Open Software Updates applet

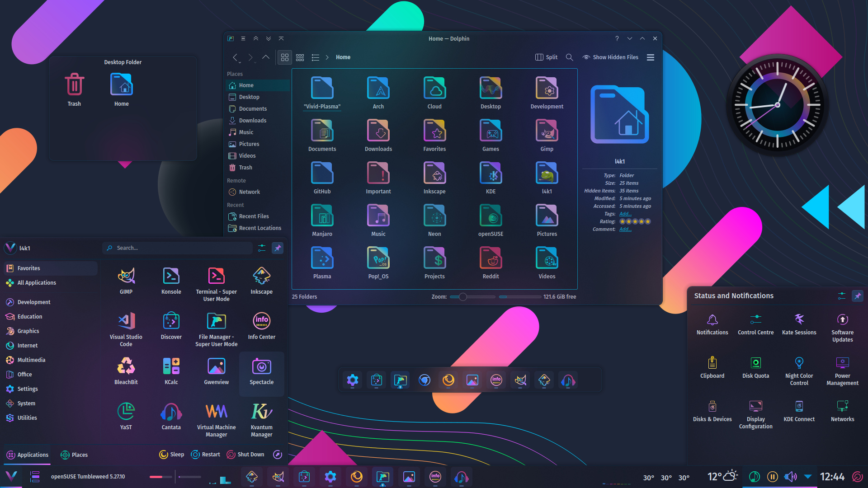pos(843,327)
